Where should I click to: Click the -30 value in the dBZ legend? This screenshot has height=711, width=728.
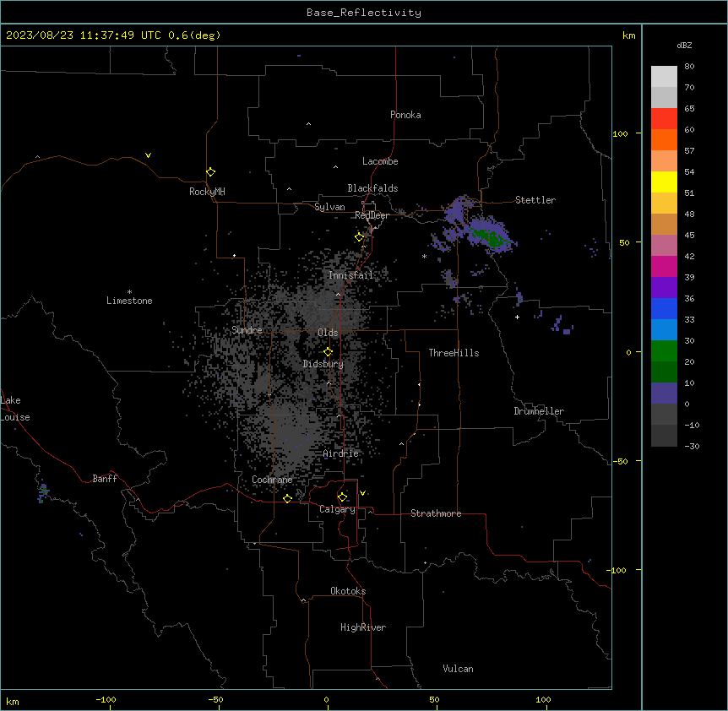pyautogui.click(x=692, y=446)
